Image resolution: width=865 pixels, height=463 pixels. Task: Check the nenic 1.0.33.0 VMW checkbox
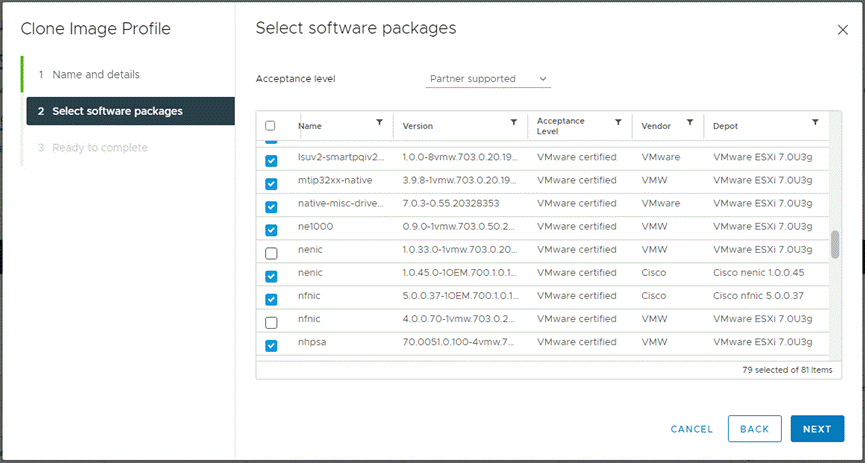(271, 253)
